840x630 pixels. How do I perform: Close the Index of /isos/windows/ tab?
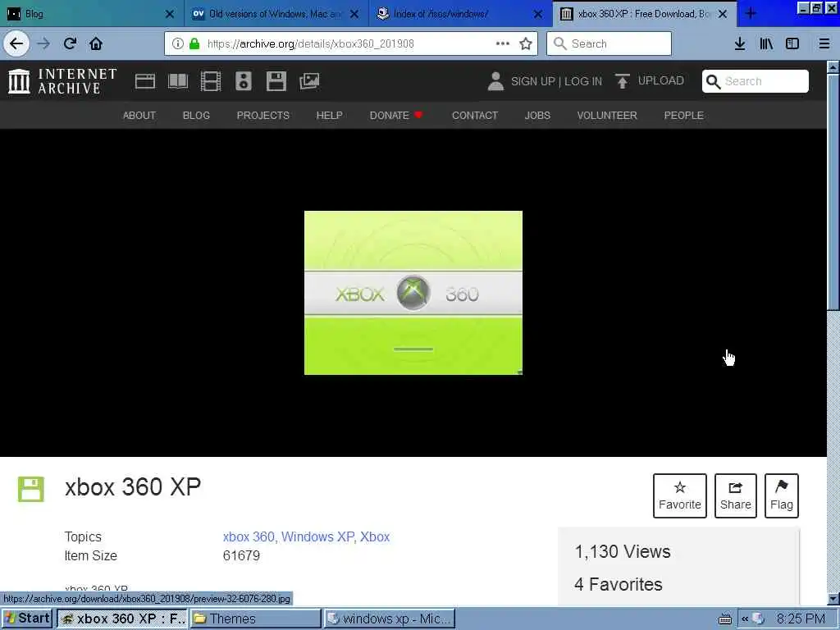(538, 14)
